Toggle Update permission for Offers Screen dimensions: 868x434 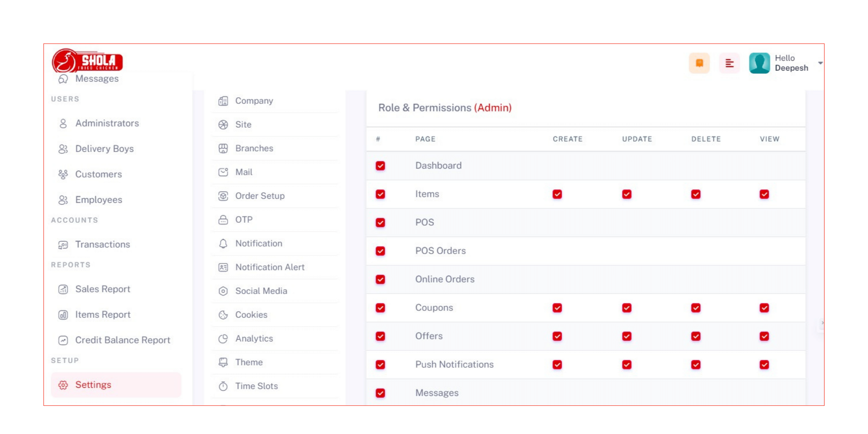pyautogui.click(x=627, y=336)
